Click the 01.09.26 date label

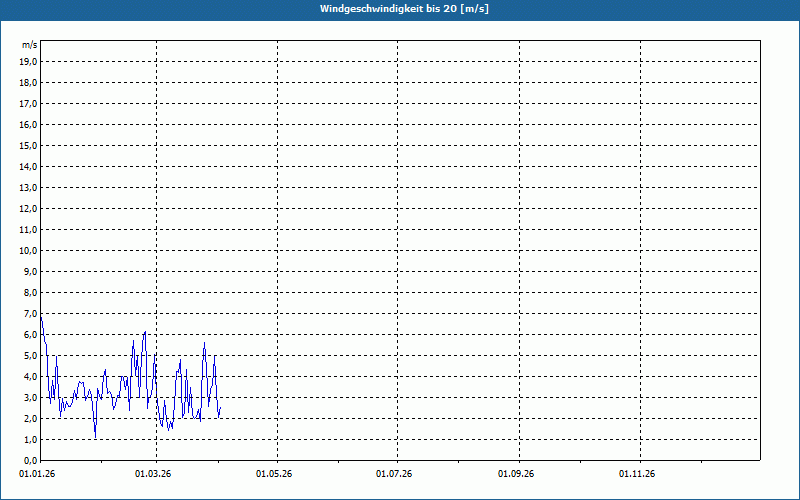click(517, 474)
